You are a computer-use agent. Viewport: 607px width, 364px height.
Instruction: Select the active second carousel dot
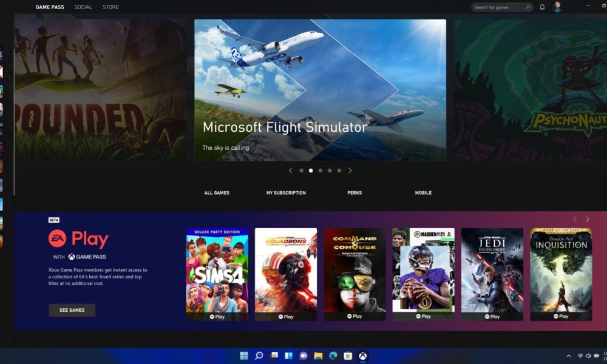(311, 170)
